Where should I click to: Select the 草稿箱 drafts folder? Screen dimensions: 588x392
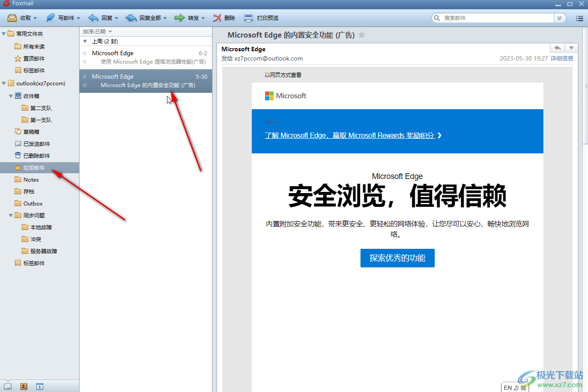(x=31, y=132)
